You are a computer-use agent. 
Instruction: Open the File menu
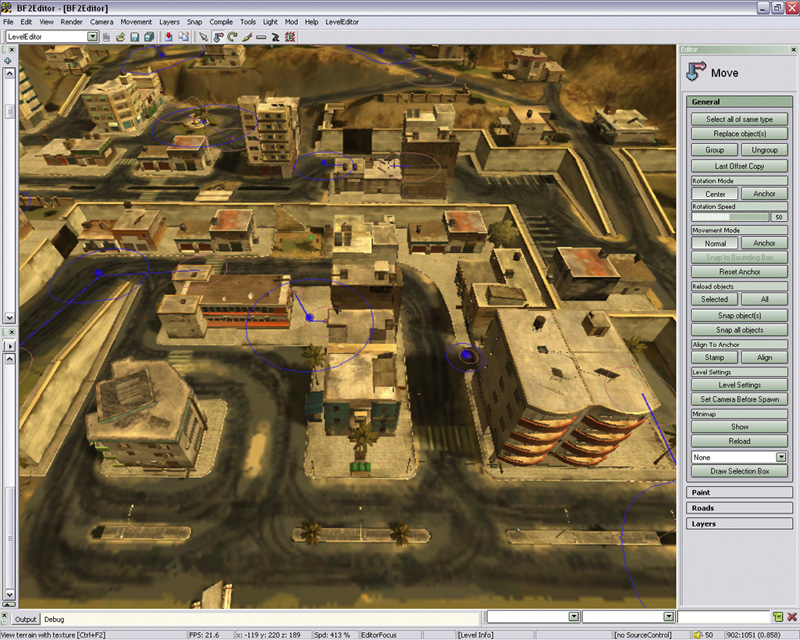click(x=8, y=22)
